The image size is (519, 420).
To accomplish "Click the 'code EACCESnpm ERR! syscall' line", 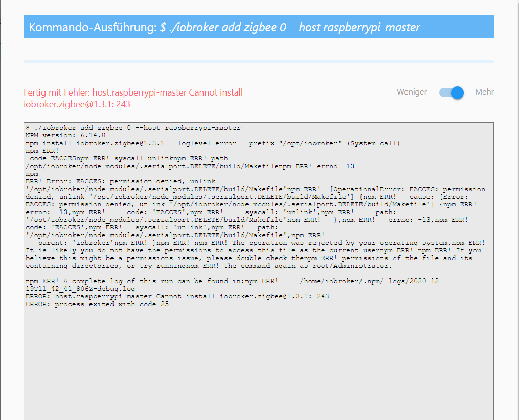I will (129, 158).
